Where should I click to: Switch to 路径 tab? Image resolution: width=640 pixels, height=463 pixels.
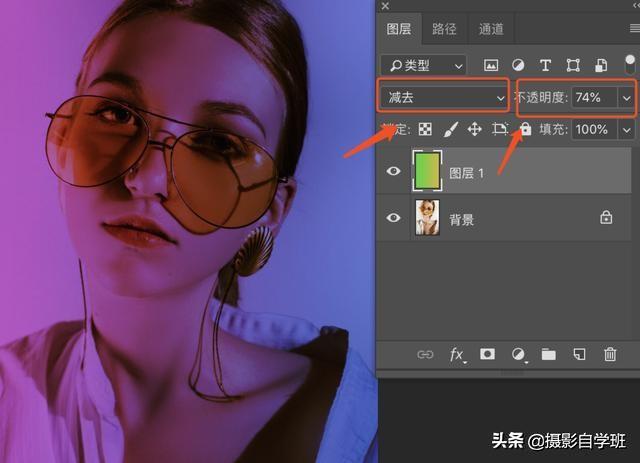pos(444,29)
